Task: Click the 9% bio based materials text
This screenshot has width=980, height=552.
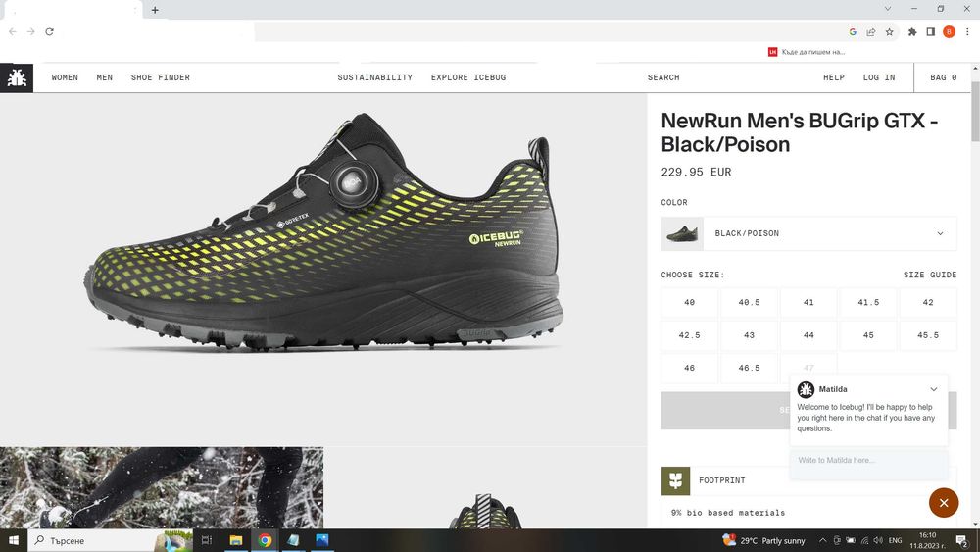Action: pos(728,513)
